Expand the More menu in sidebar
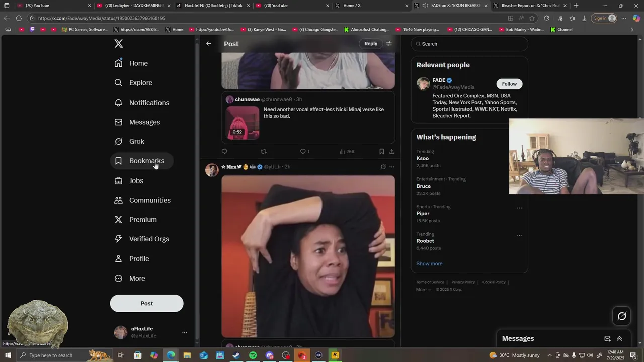Screen dimensions: 644x362 click(x=130, y=279)
